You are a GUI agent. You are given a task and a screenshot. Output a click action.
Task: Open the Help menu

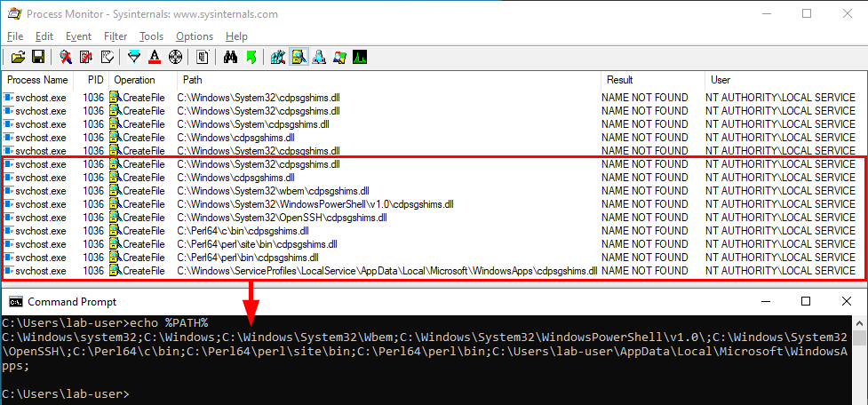pos(236,36)
